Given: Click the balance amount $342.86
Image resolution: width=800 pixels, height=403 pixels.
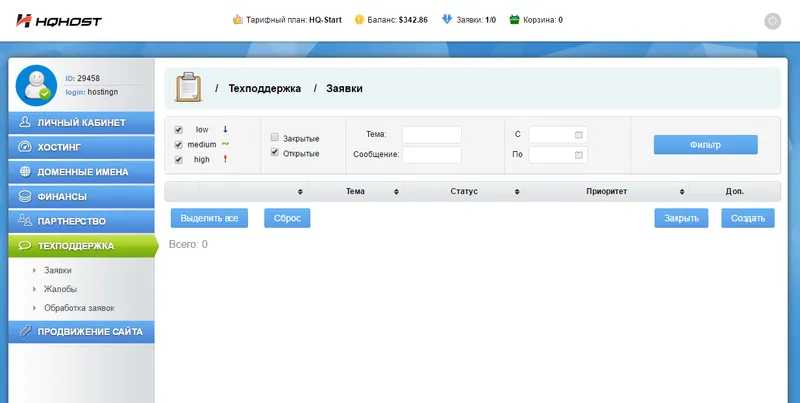Looking at the screenshot, I should (413, 20).
